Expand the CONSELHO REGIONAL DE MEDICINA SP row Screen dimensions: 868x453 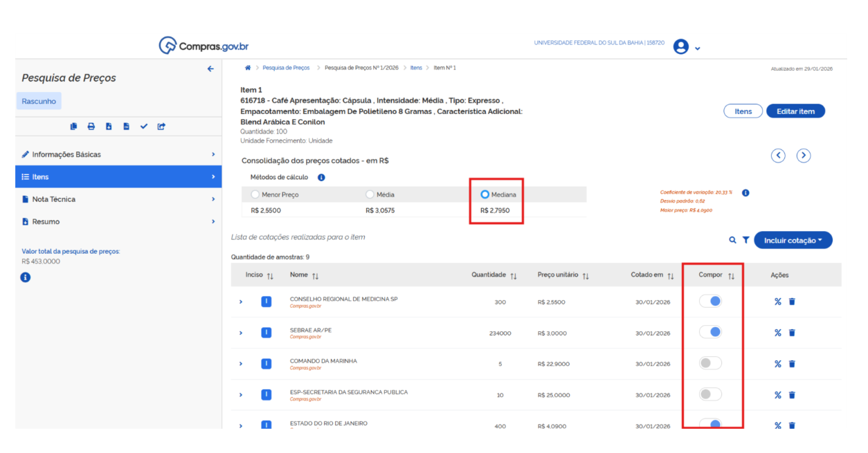[241, 302]
